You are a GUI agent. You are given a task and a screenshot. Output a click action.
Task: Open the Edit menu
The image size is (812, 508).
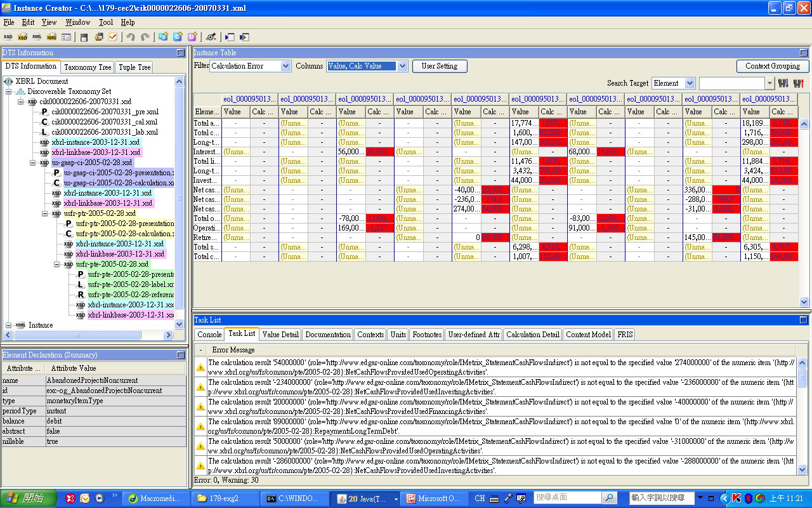pos(28,22)
